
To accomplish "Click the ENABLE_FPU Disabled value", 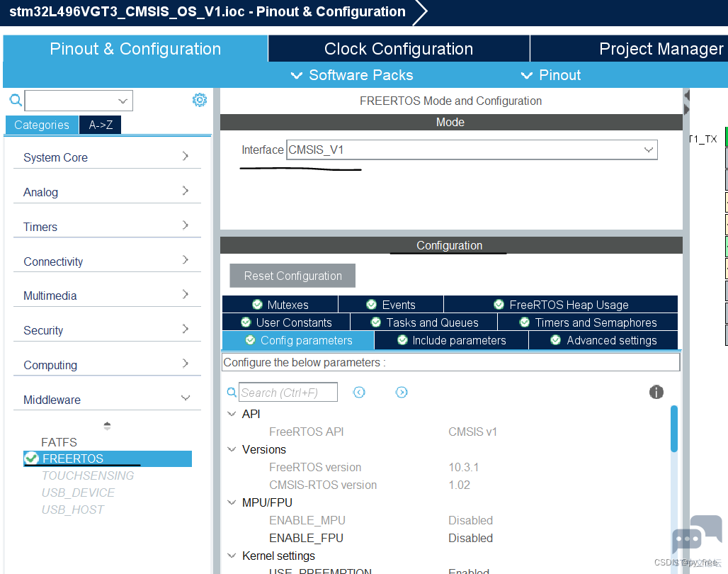I will pyautogui.click(x=470, y=538).
